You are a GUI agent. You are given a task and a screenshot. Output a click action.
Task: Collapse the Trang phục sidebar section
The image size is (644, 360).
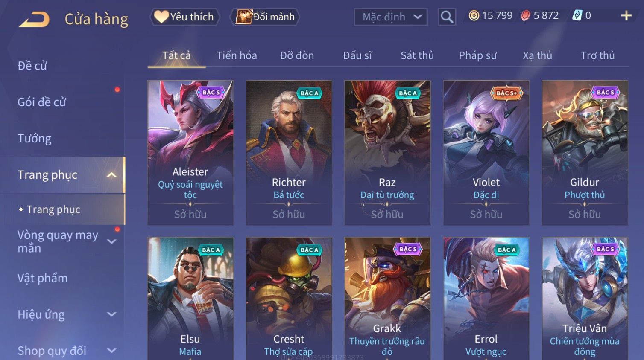point(111,175)
